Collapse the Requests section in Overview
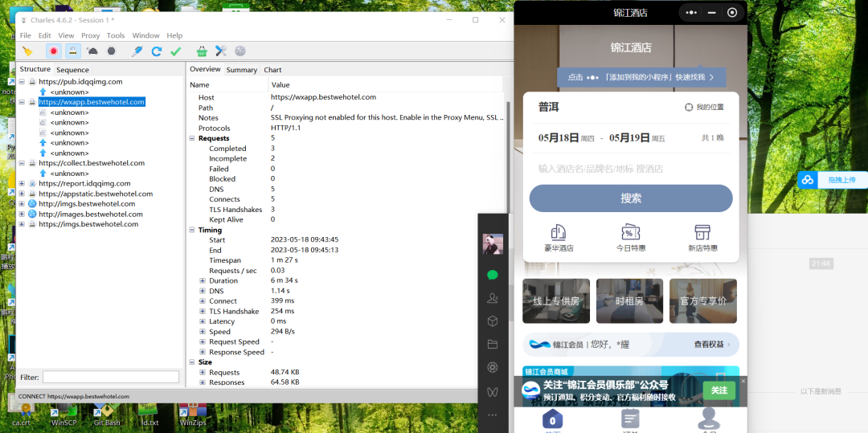This screenshot has height=433, width=868. 192,138
